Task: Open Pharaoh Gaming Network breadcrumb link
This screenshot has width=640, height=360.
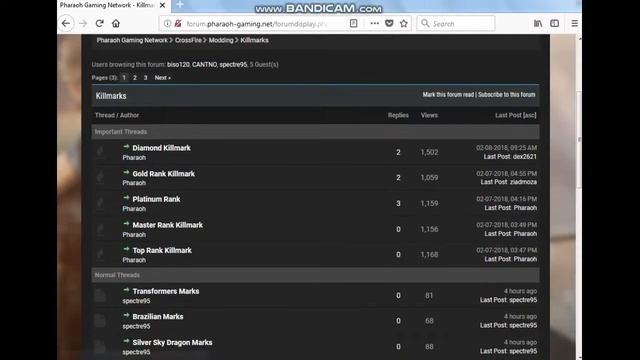Action: click(x=132, y=40)
